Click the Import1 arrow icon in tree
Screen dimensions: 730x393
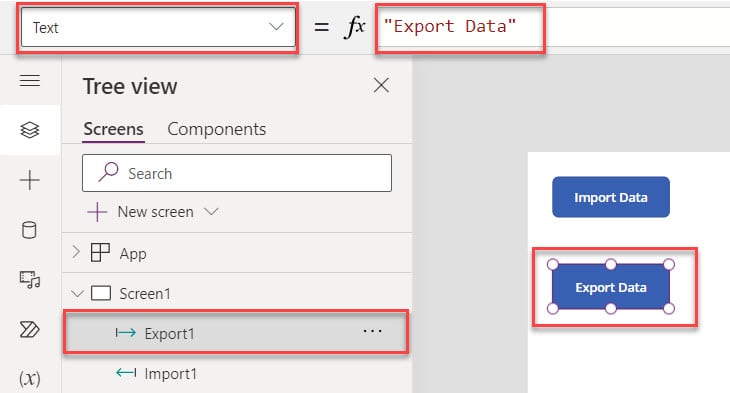[x=126, y=373]
